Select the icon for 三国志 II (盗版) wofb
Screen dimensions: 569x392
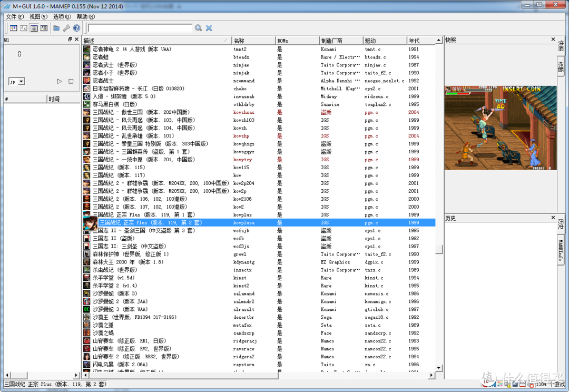tap(87, 239)
